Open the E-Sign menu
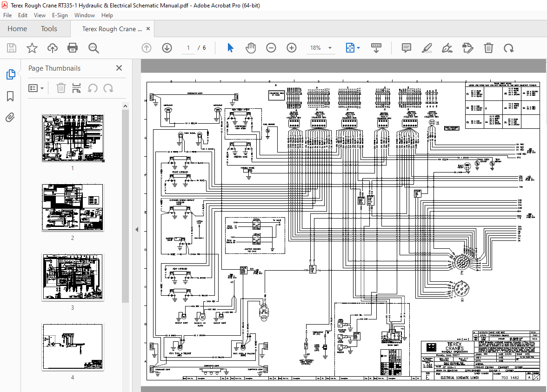 click(60, 15)
